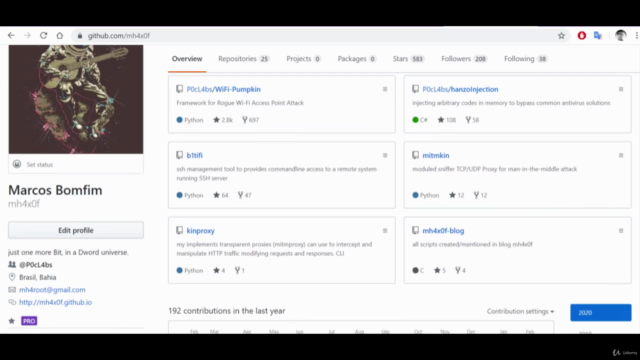Click the PRO badge

tap(29, 321)
